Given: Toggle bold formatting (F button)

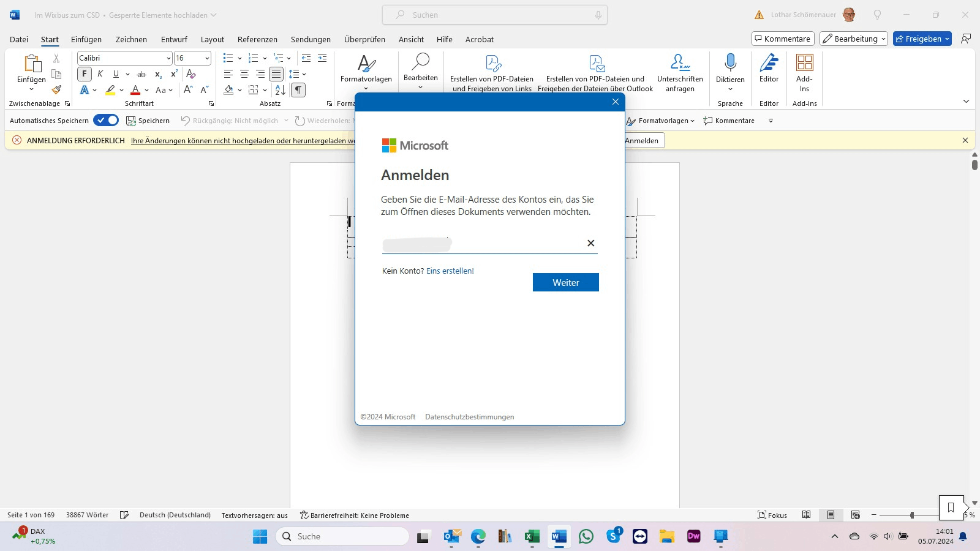Looking at the screenshot, I should (x=85, y=74).
